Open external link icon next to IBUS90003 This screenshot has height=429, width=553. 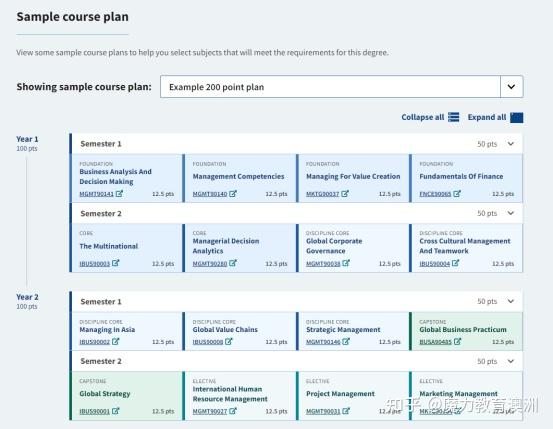[x=116, y=263]
